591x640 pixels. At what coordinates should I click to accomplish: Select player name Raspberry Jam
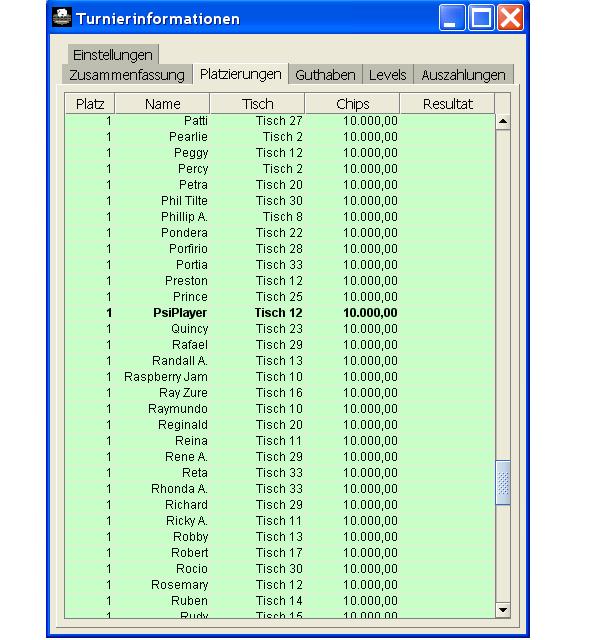tap(166, 376)
